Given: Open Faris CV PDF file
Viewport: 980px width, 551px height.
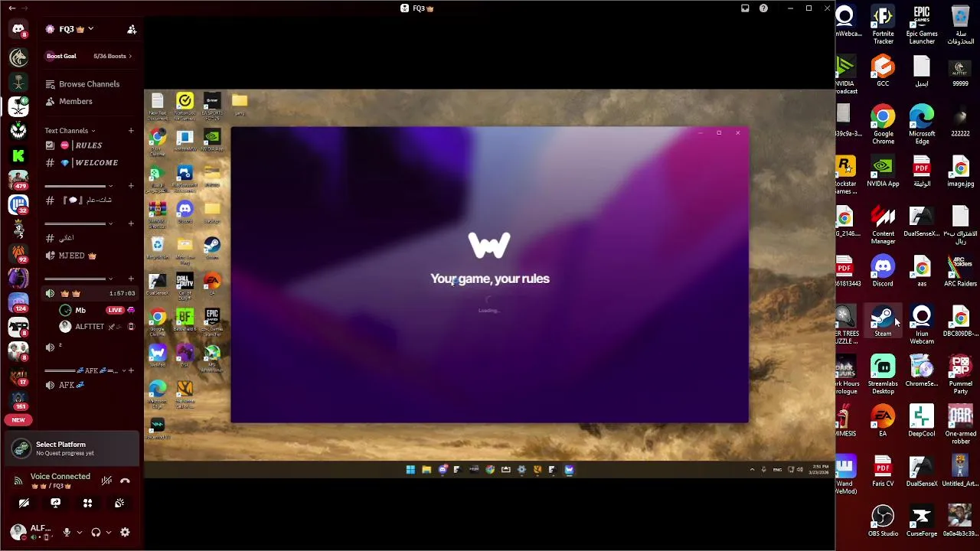Looking at the screenshot, I should (x=883, y=471).
